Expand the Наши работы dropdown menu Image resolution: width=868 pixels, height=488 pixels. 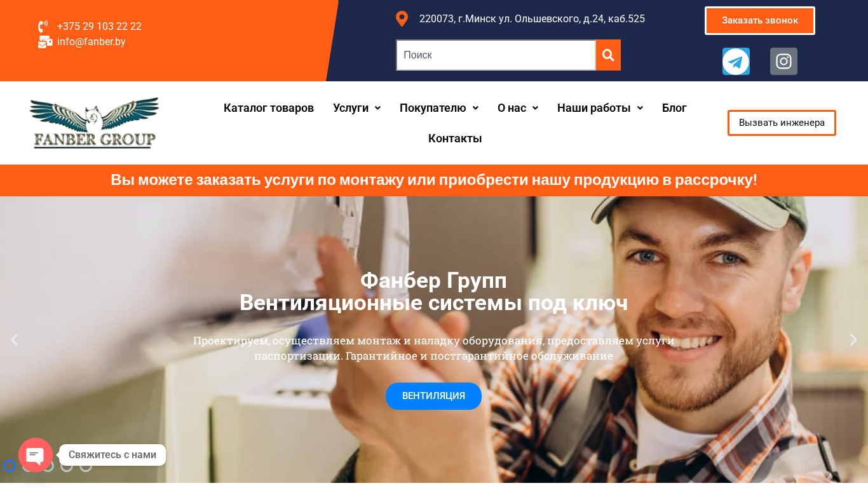click(600, 108)
